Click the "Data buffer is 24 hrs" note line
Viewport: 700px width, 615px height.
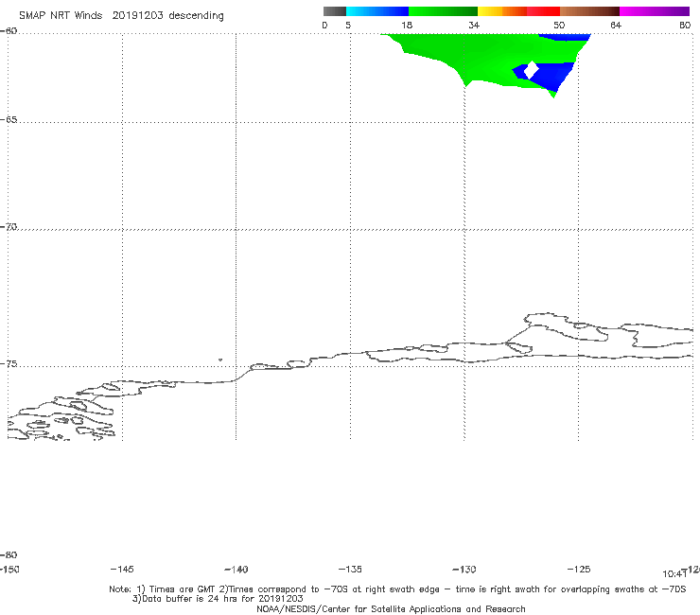point(218,599)
